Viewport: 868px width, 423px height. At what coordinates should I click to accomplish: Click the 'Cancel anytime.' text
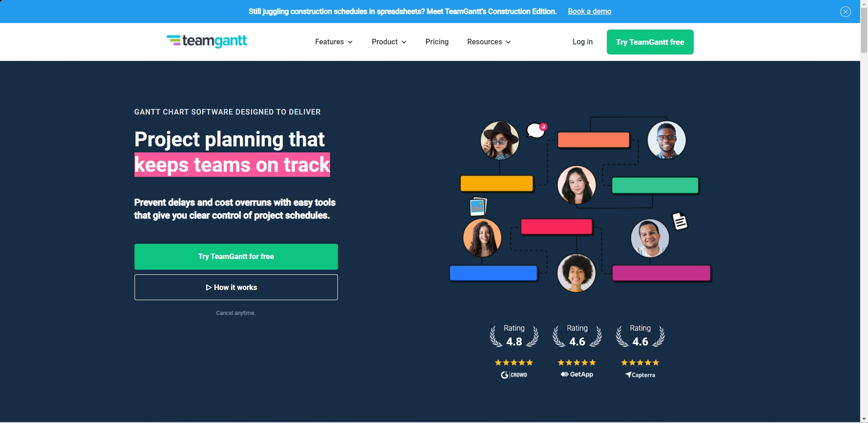point(236,313)
